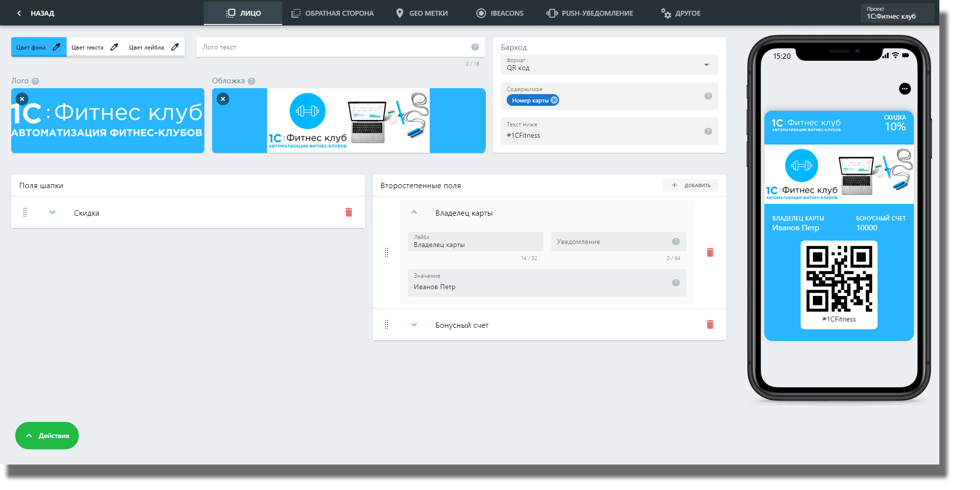
Task: Pick the background color Цвет фона
Action: (39, 48)
